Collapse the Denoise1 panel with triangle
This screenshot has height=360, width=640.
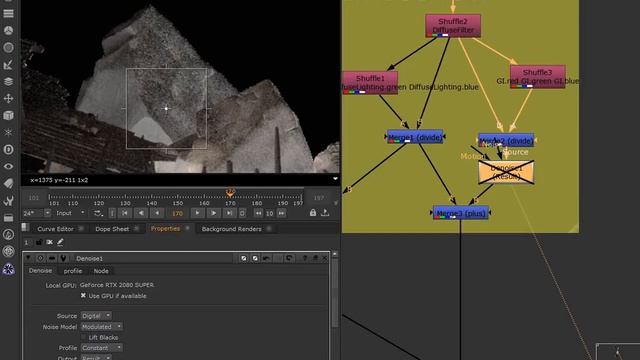28,258
